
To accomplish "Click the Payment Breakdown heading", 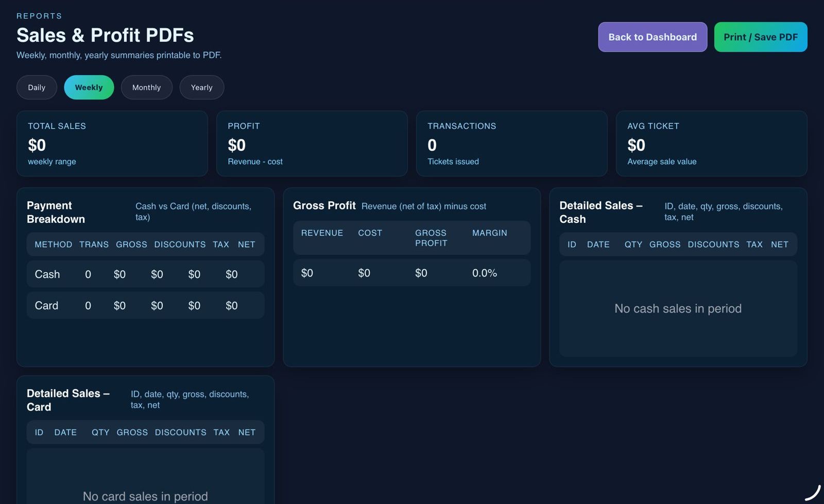I will tap(56, 212).
